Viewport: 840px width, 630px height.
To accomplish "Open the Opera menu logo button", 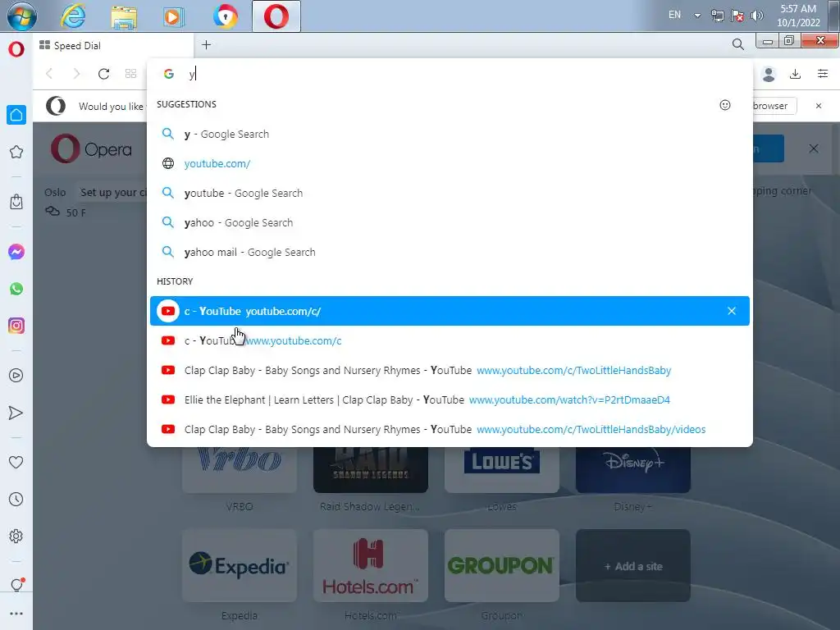I will [16, 49].
